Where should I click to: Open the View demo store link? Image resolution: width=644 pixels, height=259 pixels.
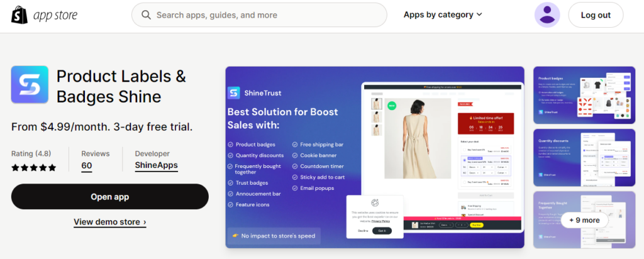click(109, 222)
